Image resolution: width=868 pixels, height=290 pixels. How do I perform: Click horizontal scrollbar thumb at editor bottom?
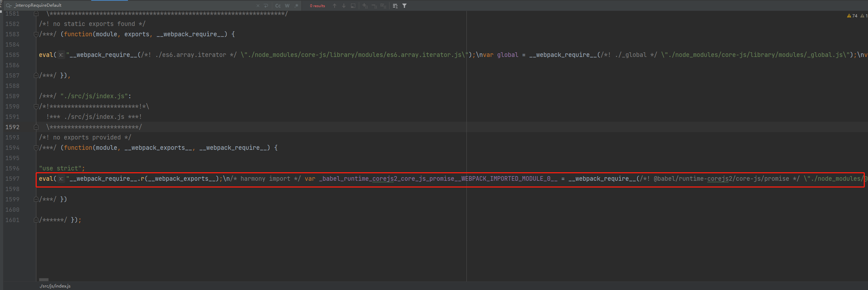click(x=44, y=280)
